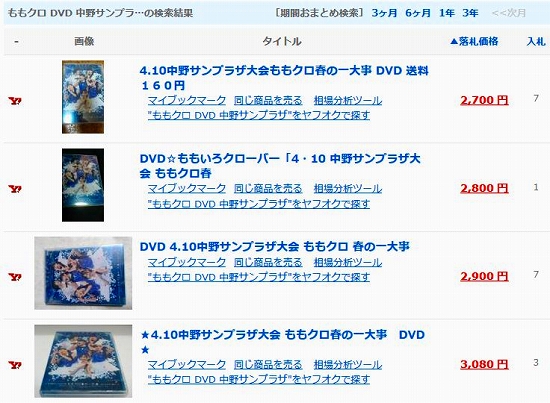This screenshot has height=403, width=550.
Task: Open thumbnail of the 2,900円 DVD listing
Action: 83,273
